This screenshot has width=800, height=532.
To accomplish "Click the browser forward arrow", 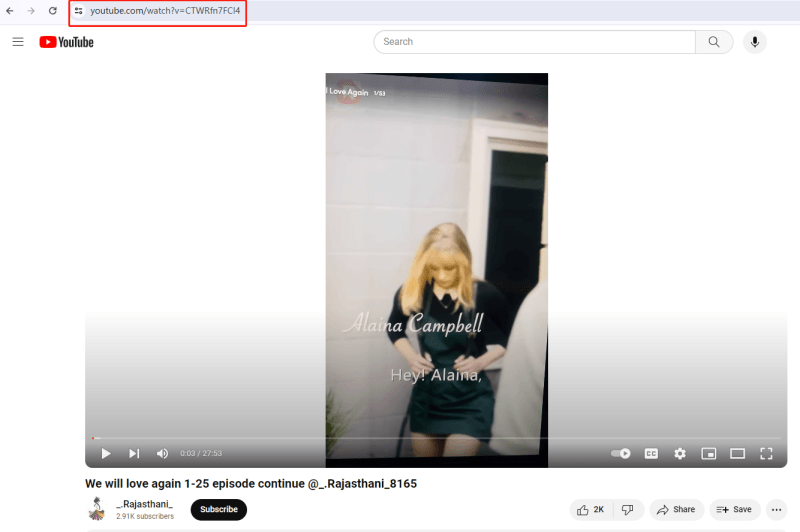I will (31, 11).
